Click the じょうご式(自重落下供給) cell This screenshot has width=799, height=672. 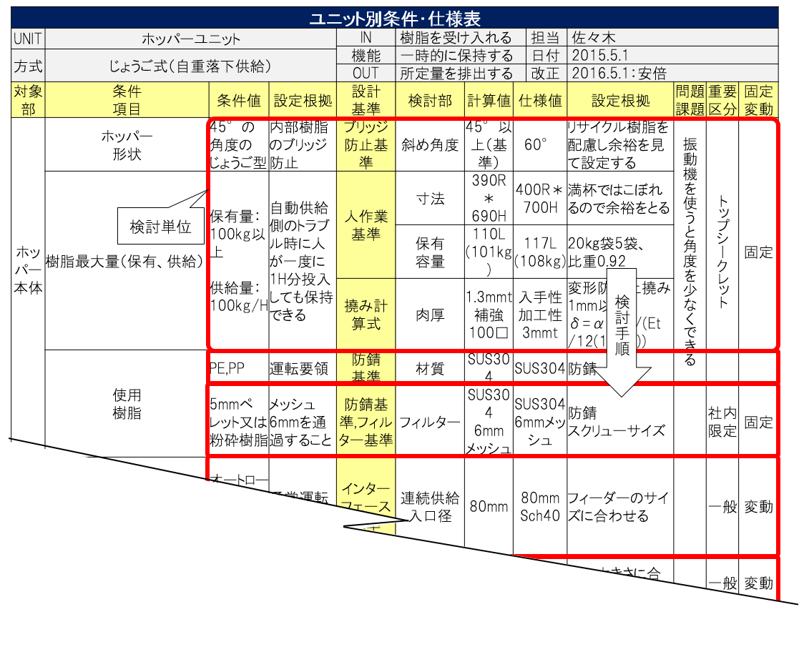click(190, 66)
